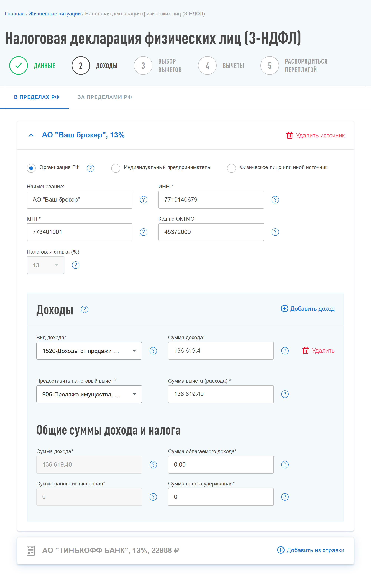Select Организация РФ radio button
The width and height of the screenshot is (371, 588).
[x=31, y=168]
